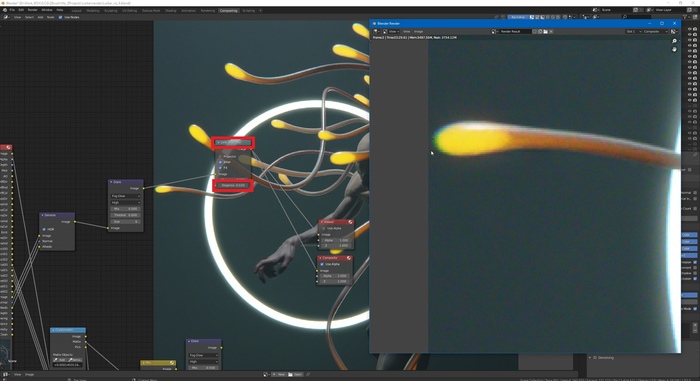Click the Open button in bottom image editor
700x381 pixels.
pos(296,374)
